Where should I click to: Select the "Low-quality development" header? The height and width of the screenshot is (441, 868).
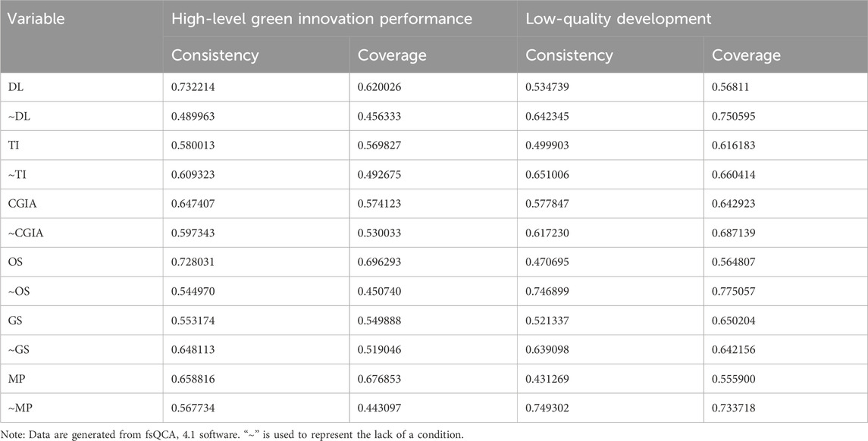click(619, 19)
